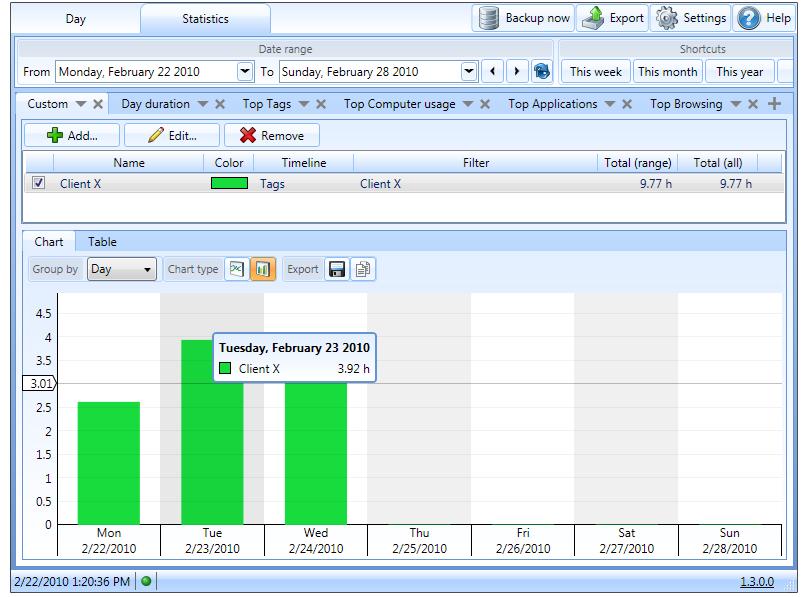Click the 3.01 average marker on axis
This screenshot has height=597, width=803.
[x=39, y=383]
